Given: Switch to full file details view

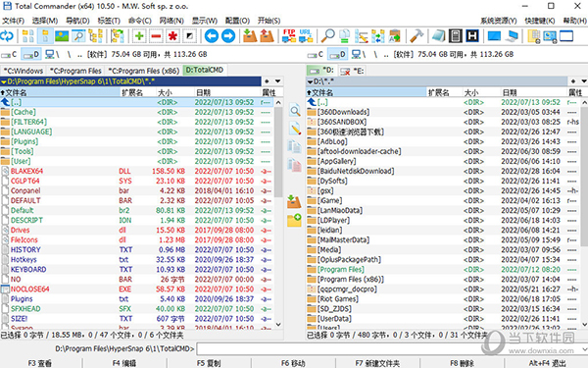Looking at the screenshot, I should pos(45,36).
